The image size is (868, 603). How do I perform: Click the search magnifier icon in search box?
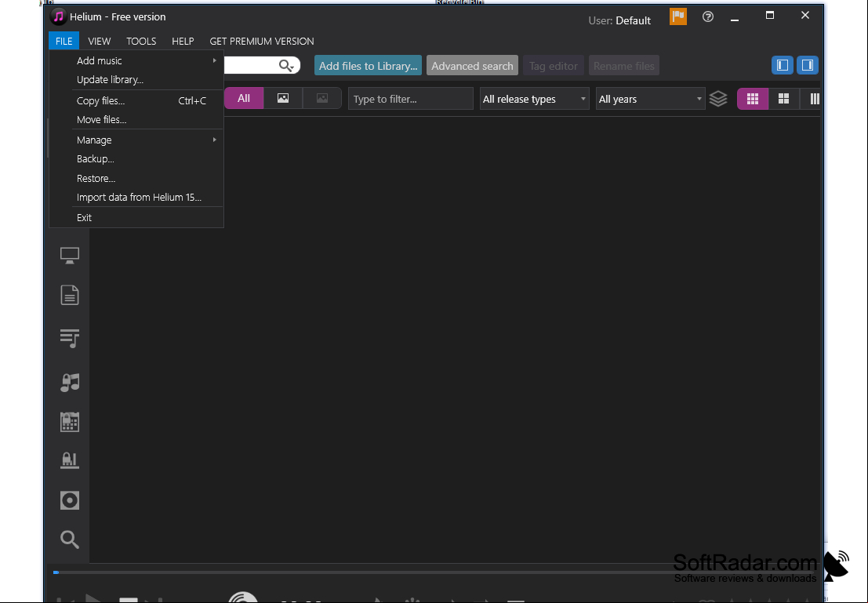point(286,66)
